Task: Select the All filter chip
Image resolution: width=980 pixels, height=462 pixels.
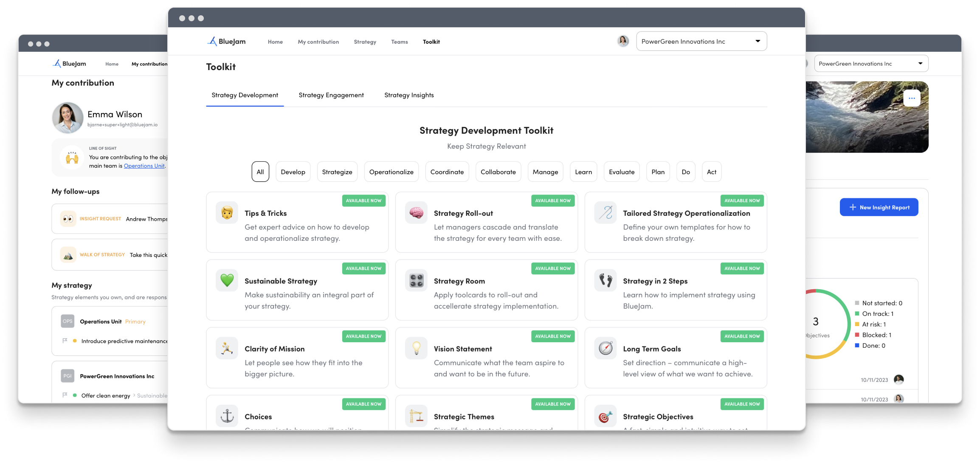Action: click(260, 172)
